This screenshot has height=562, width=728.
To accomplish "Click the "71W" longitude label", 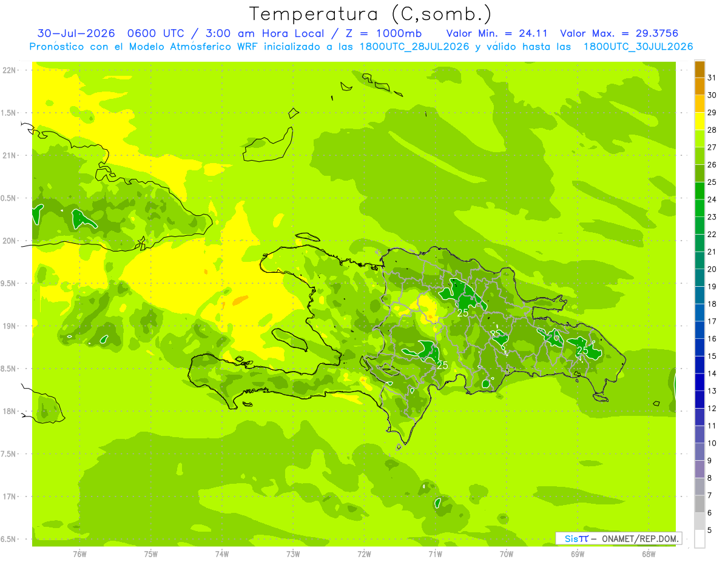I will [x=435, y=554].
